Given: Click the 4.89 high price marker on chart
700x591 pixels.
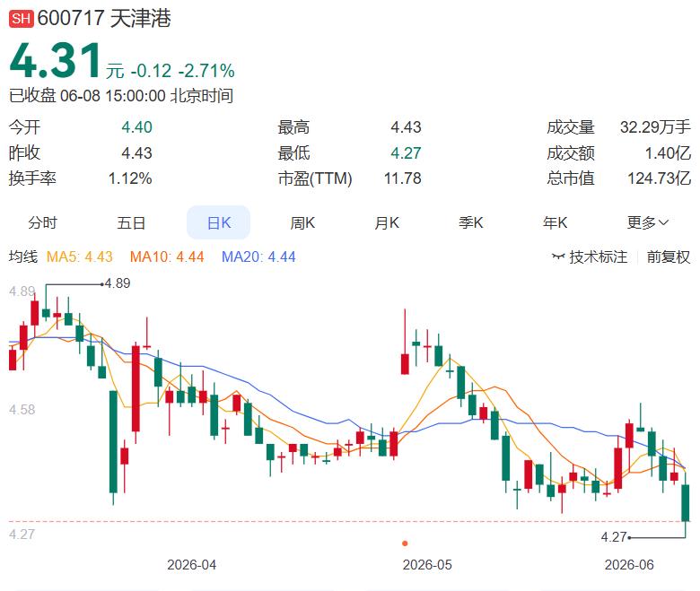Looking at the screenshot, I should [x=117, y=283].
